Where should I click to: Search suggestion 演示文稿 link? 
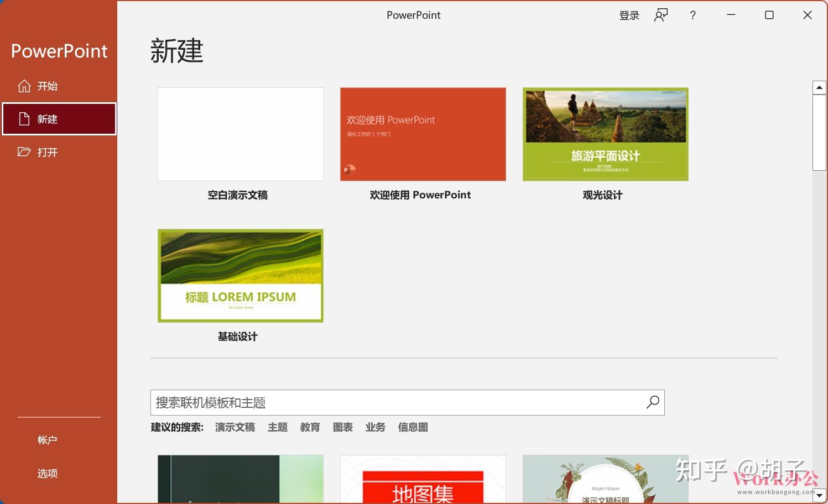pos(235,427)
